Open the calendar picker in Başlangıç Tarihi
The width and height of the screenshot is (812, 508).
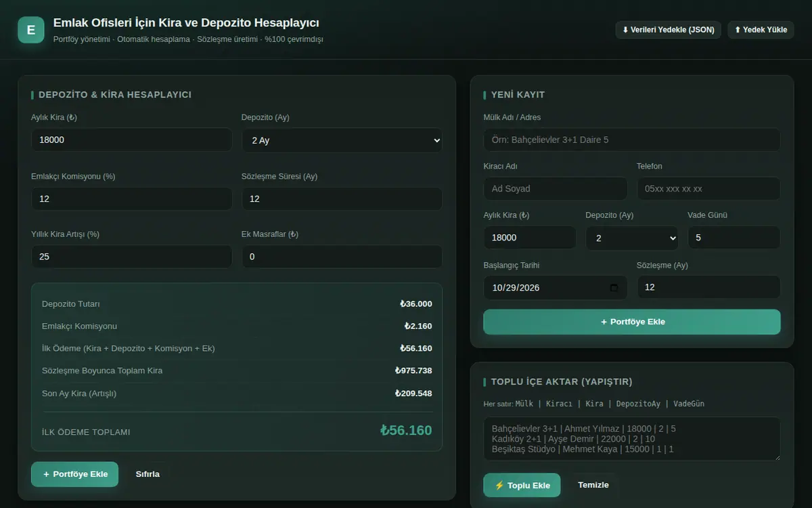tap(614, 287)
